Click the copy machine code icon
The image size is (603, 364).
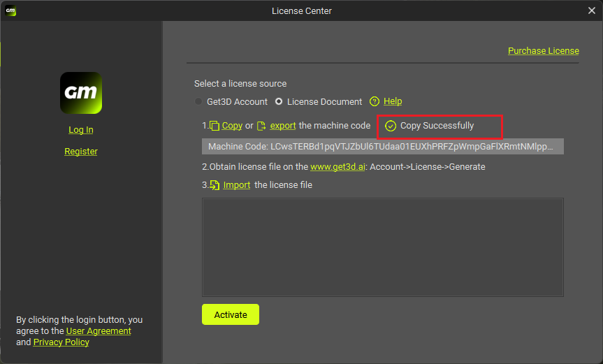tap(215, 126)
